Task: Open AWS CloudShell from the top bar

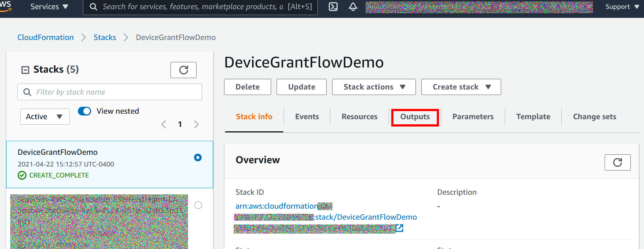Action: tap(333, 7)
